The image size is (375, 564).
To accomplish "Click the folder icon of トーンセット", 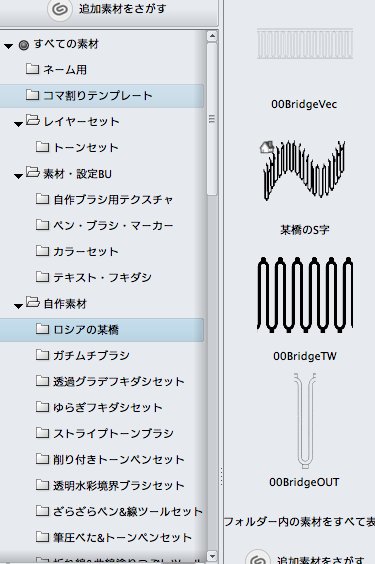I will (x=42, y=147).
